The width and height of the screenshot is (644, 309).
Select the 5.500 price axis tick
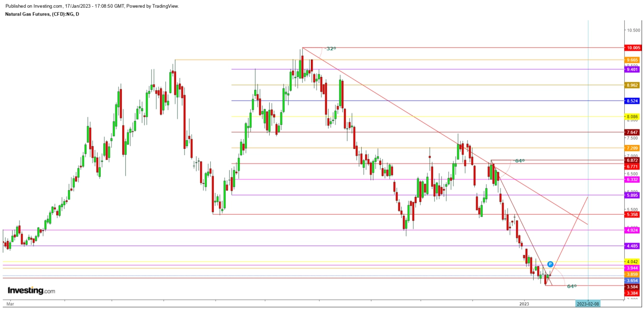[633, 209]
